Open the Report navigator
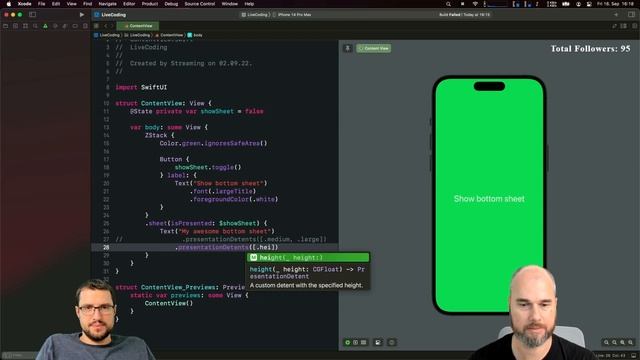The image size is (640, 360). [x=85, y=26]
